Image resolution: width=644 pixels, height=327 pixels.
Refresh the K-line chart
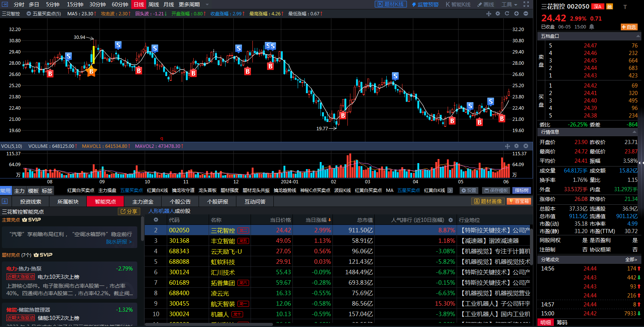[x=507, y=13]
